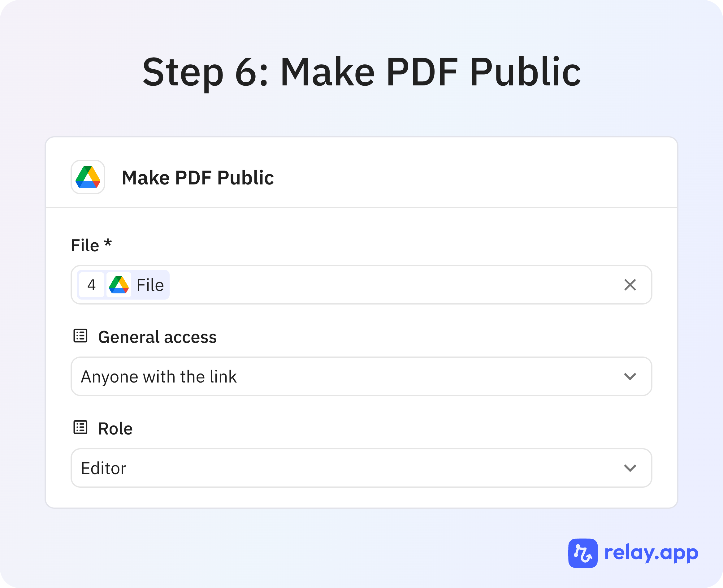Viewport: 723px width, 588px height.
Task: Click the list icon beside General access
Action: click(80, 336)
